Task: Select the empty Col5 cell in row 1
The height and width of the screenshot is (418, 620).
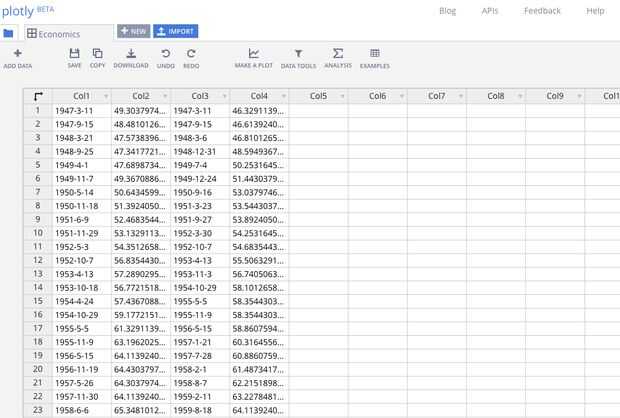Action: pyautogui.click(x=318, y=111)
